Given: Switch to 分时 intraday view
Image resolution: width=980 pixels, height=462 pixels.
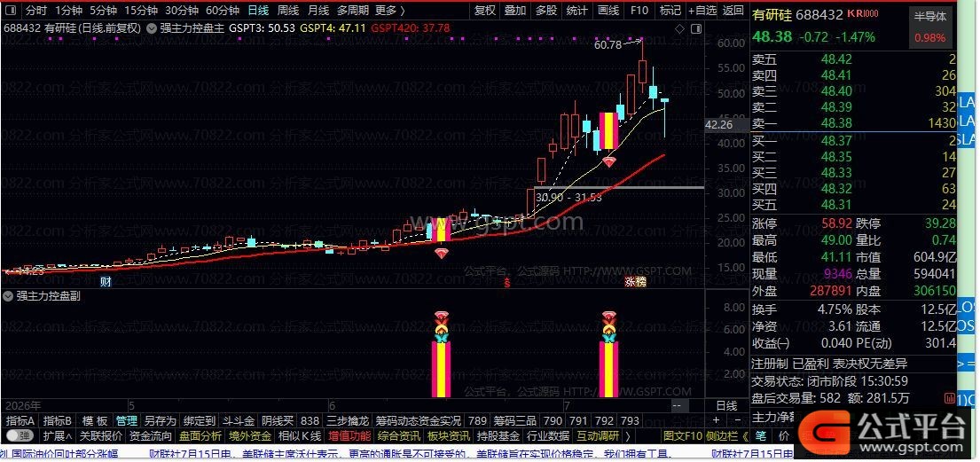Looking at the screenshot, I should (x=36, y=10).
